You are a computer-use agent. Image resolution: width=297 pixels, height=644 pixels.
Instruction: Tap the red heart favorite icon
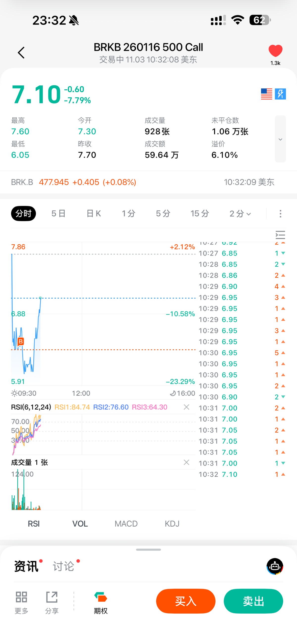pos(275,51)
